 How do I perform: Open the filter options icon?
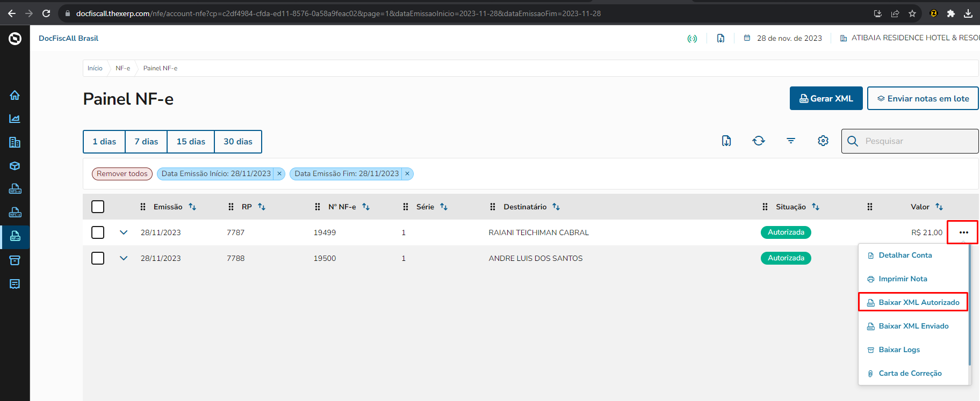pos(791,141)
